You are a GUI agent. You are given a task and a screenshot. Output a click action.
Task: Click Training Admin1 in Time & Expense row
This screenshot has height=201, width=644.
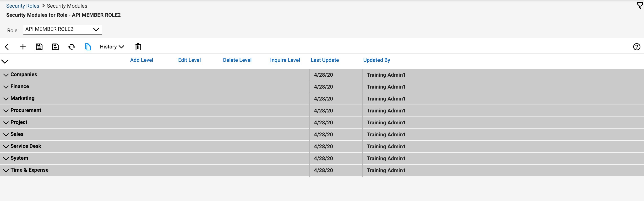[386, 170]
